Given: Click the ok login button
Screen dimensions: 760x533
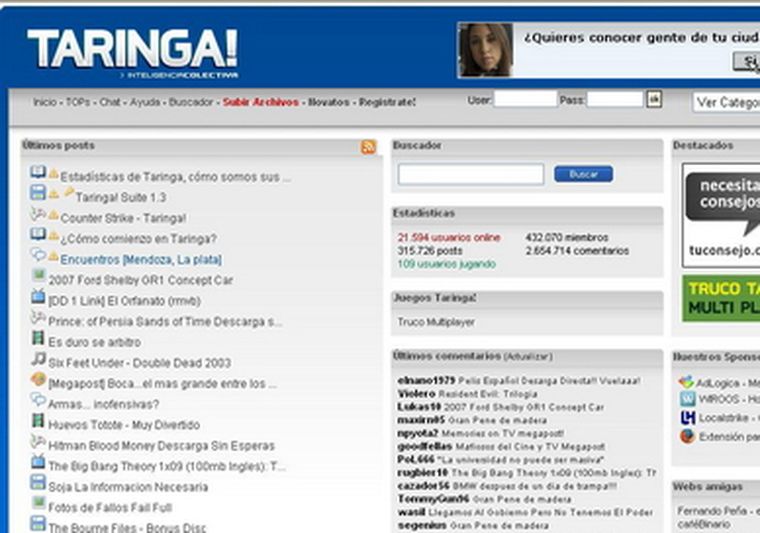Looking at the screenshot, I should (x=654, y=99).
